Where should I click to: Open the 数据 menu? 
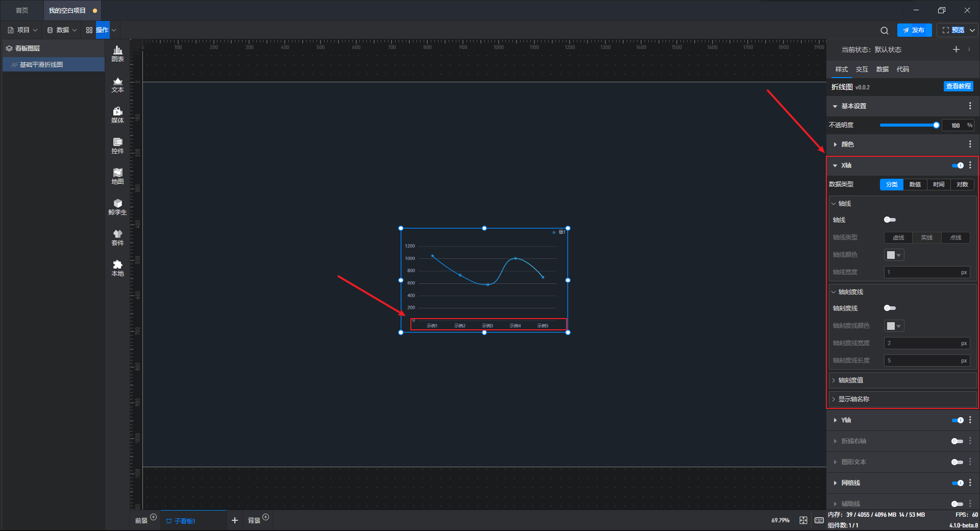pyautogui.click(x=62, y=30)
